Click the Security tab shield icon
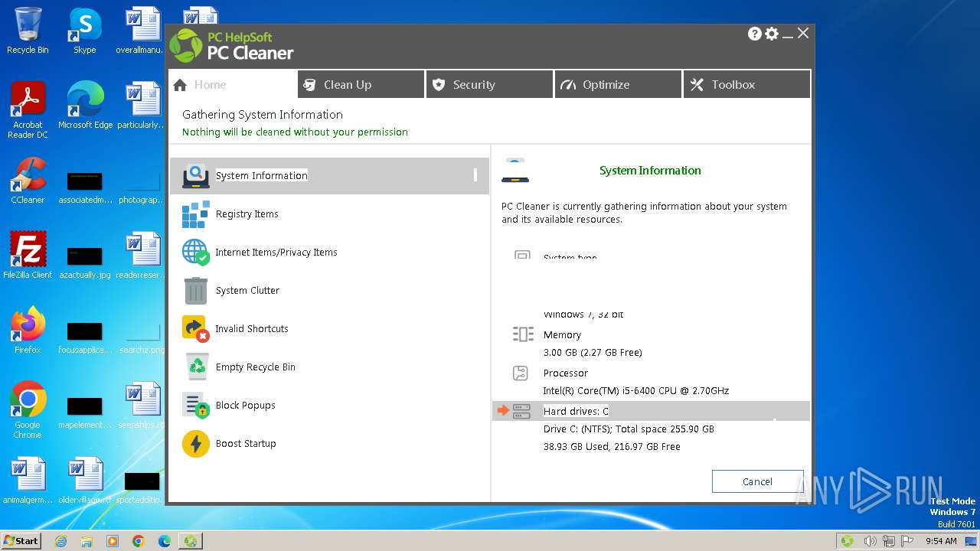 click(x=439, y=85)
